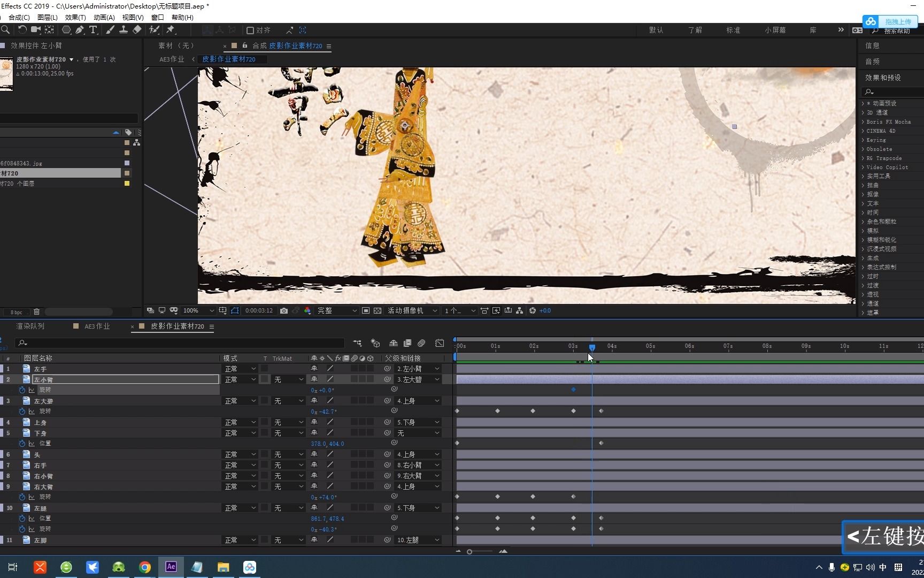This screenshot has height=578, width=924.
Task: Select the Roto Brush tool
Action: (154, 30)
